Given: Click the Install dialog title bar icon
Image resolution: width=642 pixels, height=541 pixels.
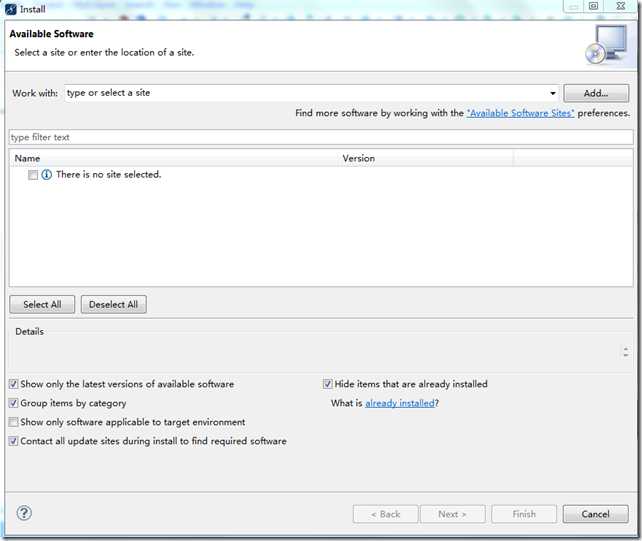Looking at the screenshot, I should point(11,9).
